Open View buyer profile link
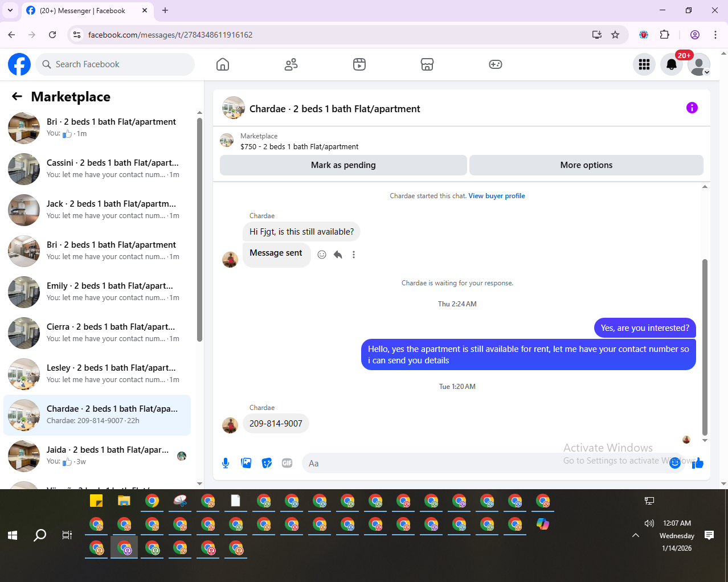728x582 pixels. click(x=497, y=196)
